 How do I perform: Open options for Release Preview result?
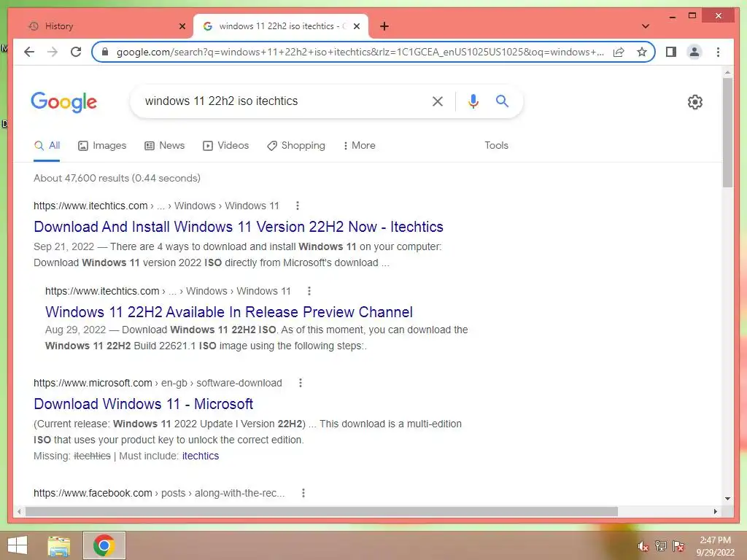point(309,291)
